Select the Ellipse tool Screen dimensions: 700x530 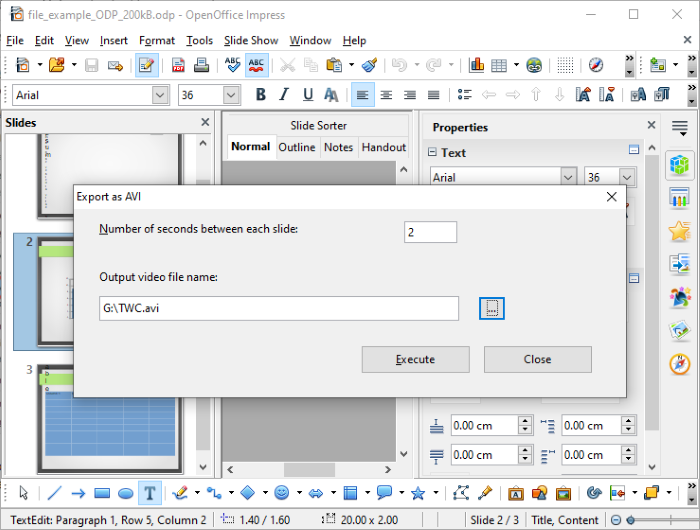[x=125, y=493]
